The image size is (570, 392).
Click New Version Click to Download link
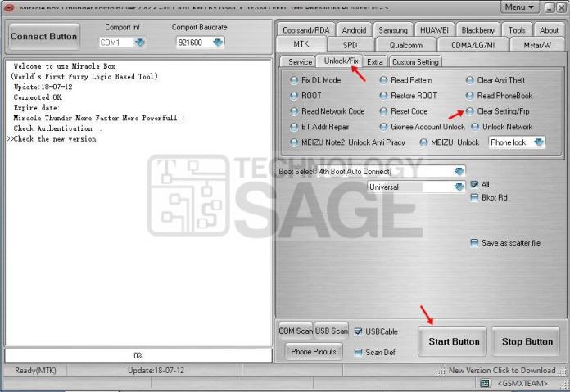[x=502, y=371]
